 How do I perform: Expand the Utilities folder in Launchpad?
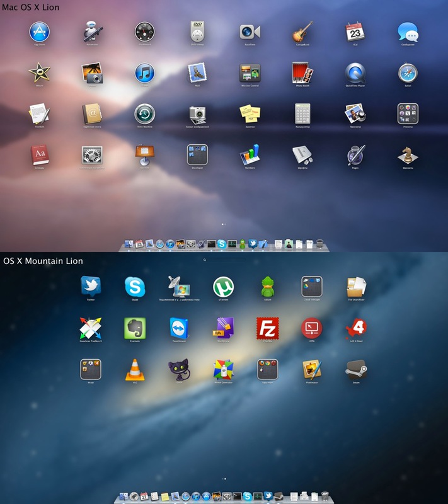[408, 114]
